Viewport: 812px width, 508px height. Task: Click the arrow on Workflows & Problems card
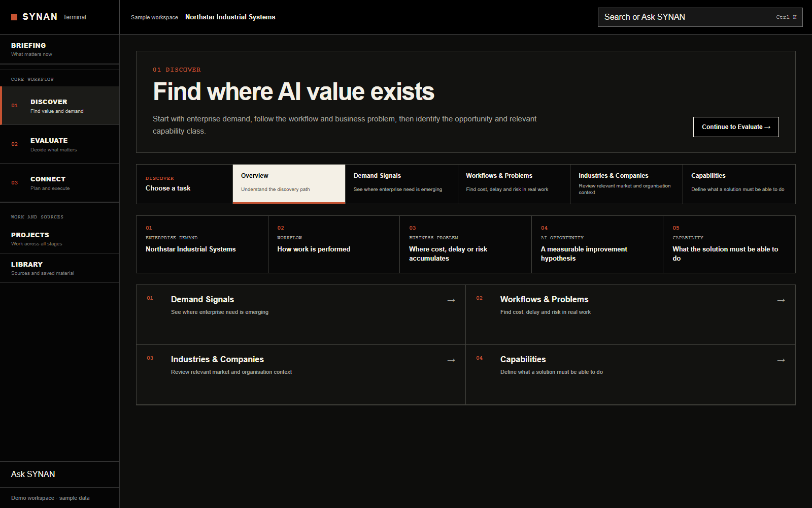(x=781, y=300)
